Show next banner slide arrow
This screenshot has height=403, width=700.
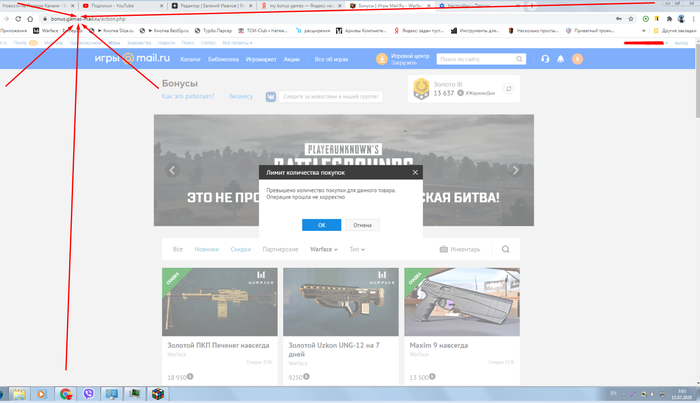click(x=515, y=170)
